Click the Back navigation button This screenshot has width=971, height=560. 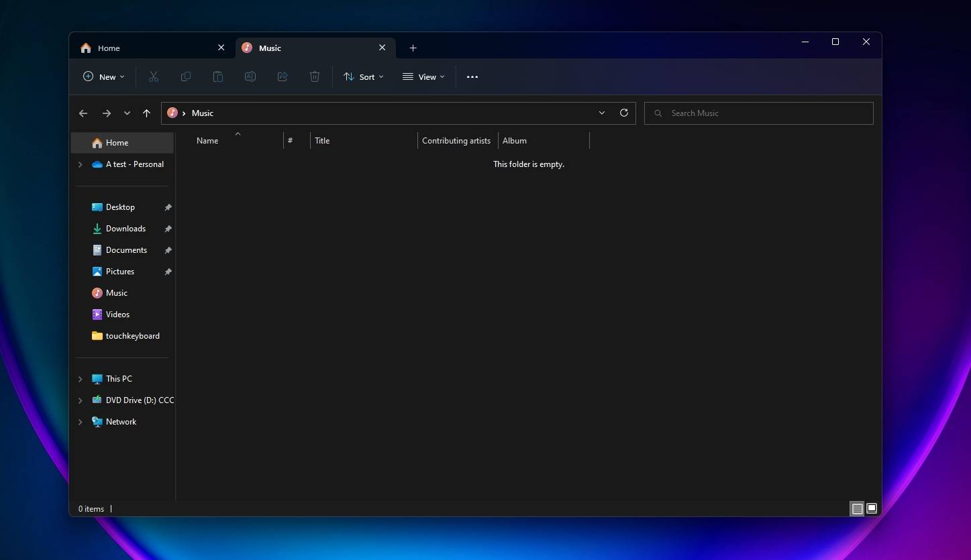[83, 113]
